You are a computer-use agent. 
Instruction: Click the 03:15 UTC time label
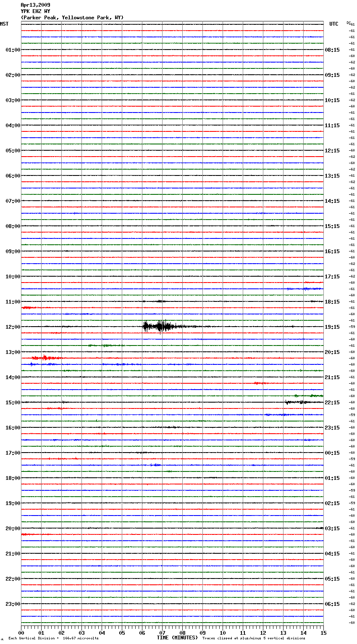tap(332, 529)
